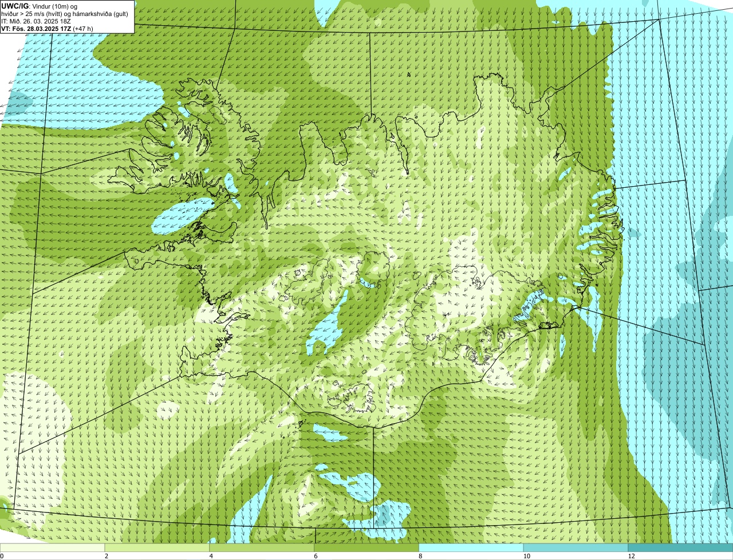Click the scale label '0'
The width and height of the screenshot is (733, 560).
[x=2, y=556]
